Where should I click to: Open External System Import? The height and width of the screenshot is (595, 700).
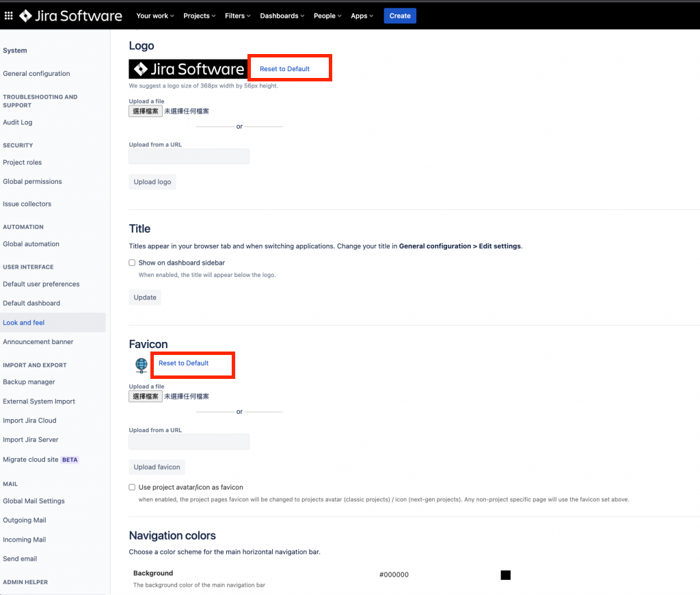coord(39,401)
